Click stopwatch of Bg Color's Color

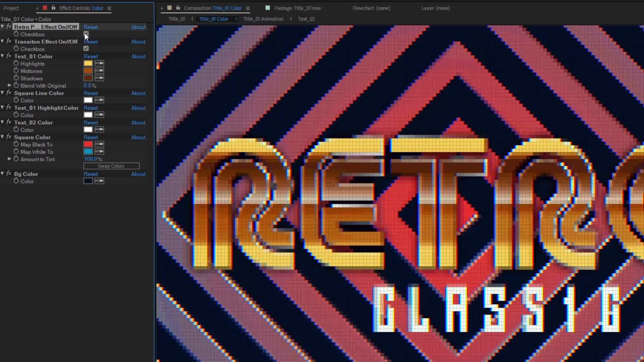pos(16,181)
